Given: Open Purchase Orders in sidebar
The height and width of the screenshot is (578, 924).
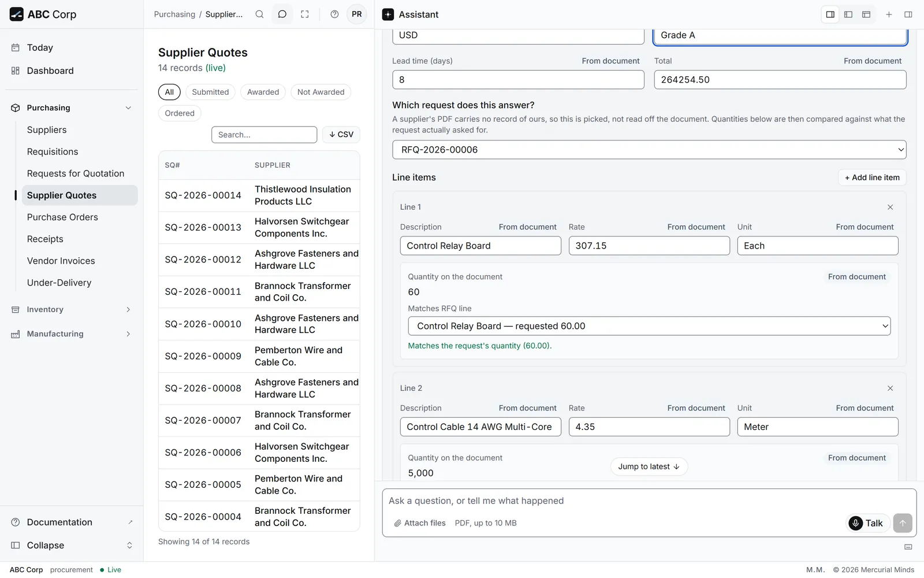Looking at the screenshot, I should 62,217.
